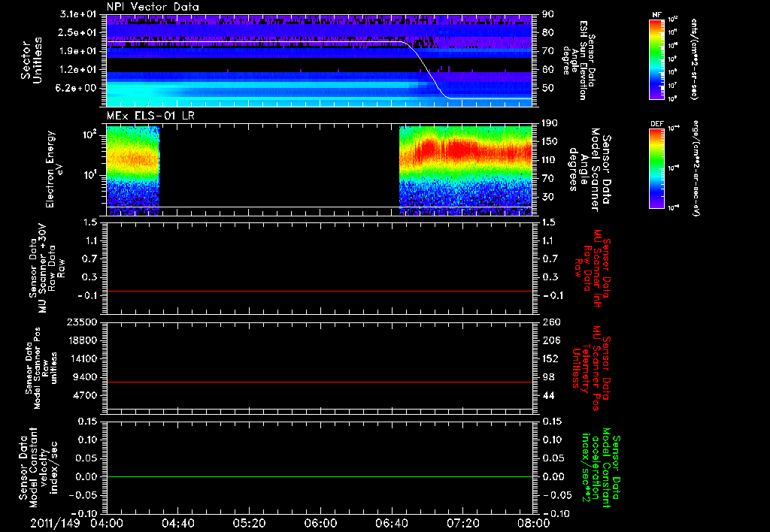Click the '06:00' time axis label
770x532 pixels.
click(x=320, y=523)
